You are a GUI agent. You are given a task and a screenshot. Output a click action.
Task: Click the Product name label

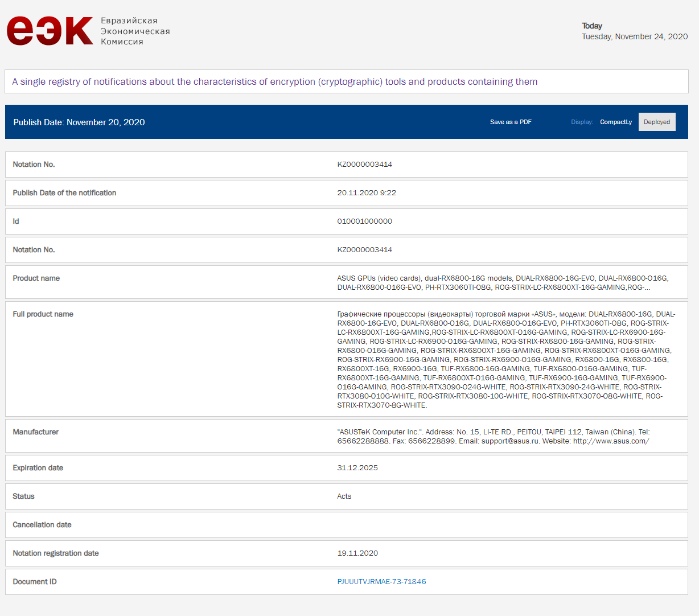(x=36, y=278)
